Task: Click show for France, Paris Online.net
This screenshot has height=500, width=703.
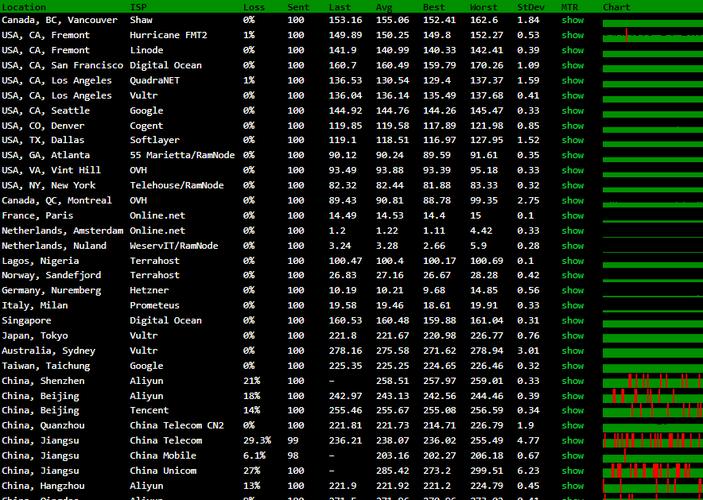Action: click(x=573, y=216)
